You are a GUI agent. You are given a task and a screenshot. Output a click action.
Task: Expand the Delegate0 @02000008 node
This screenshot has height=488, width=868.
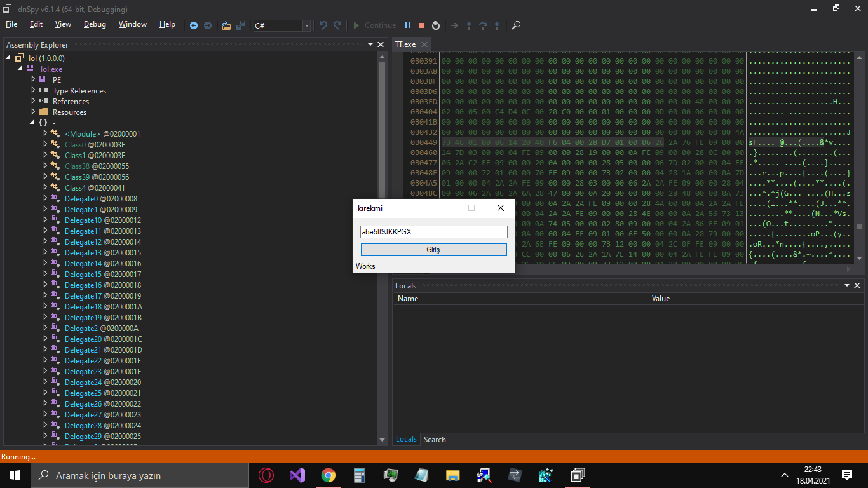[45, 198]
